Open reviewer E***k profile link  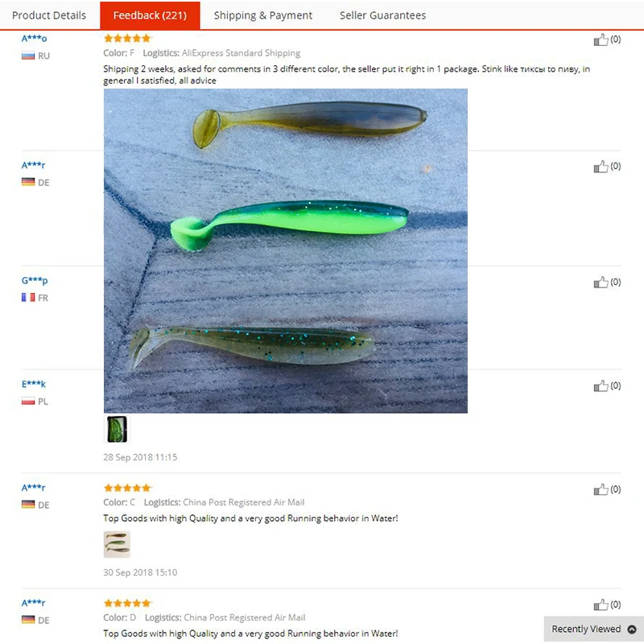[34, 384]
